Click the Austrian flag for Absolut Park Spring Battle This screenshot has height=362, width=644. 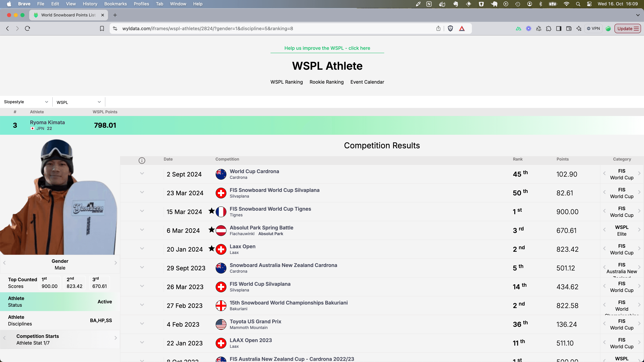click(221, 230)
